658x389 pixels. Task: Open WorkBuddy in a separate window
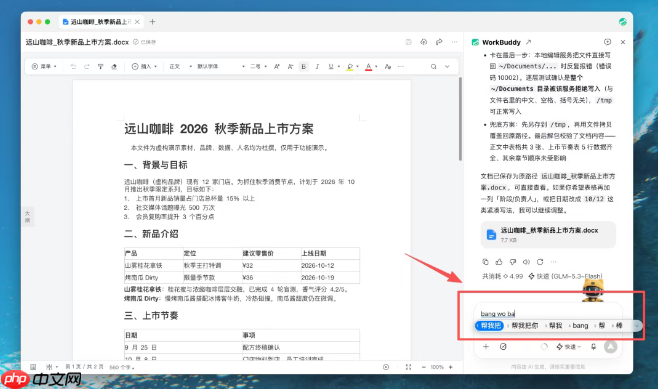point(529,42)
